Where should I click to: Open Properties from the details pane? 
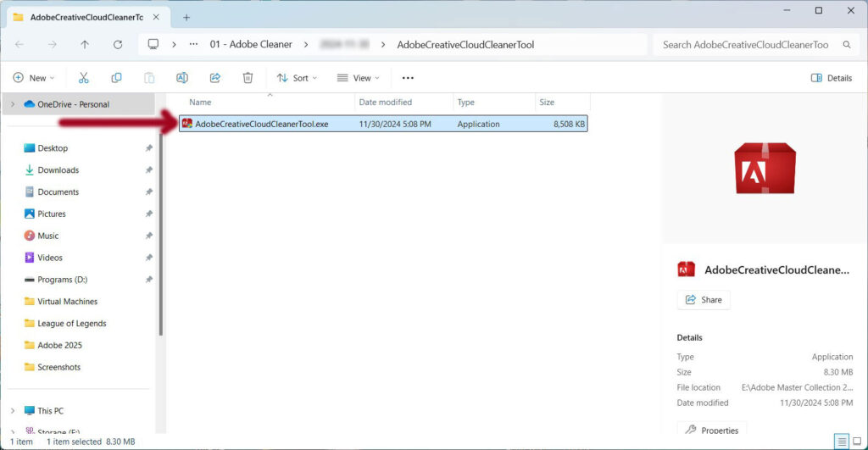click(x=711, y=430)
